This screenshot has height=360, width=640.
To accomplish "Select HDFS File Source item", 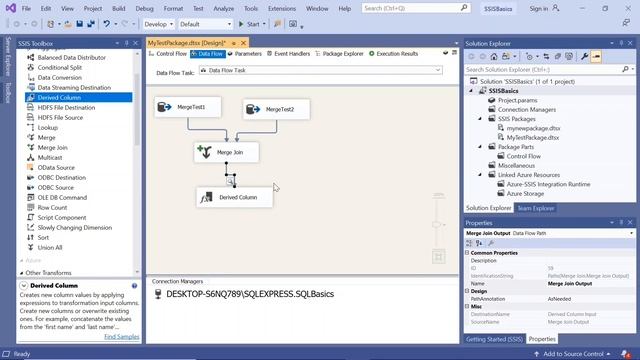I will click(x=60, y=118).
